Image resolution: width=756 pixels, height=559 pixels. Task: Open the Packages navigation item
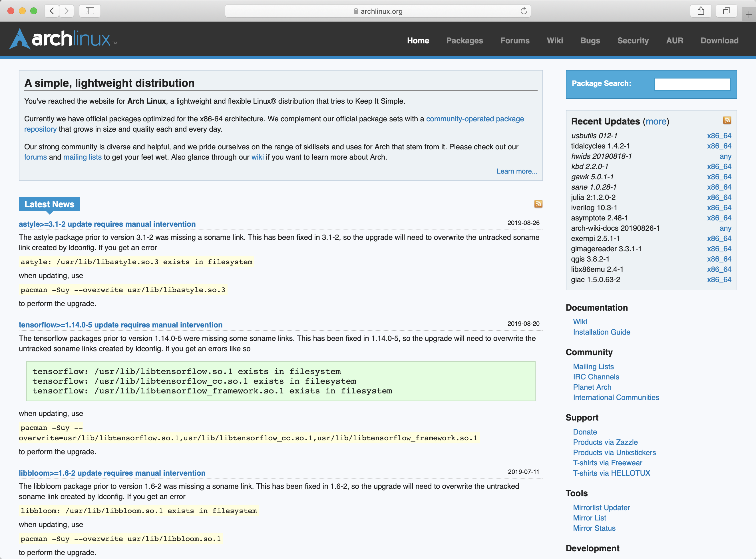pyautogui.click(x=465, y=41)
